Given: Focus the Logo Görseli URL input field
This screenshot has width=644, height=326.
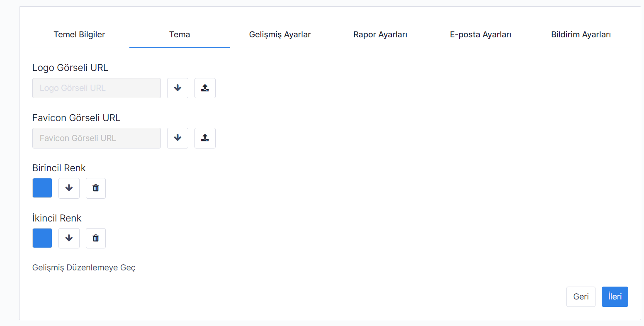Looking at the screenshot, I should [97, 88].
